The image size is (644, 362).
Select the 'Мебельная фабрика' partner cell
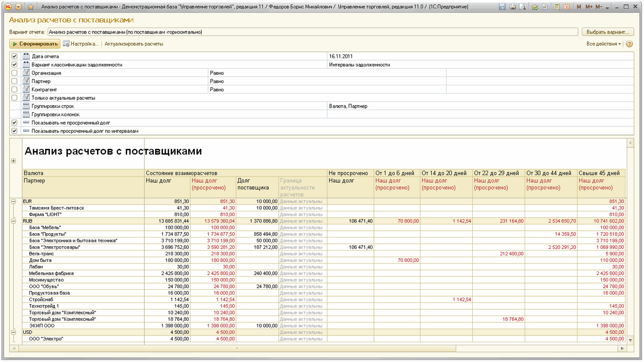[84, 273]
